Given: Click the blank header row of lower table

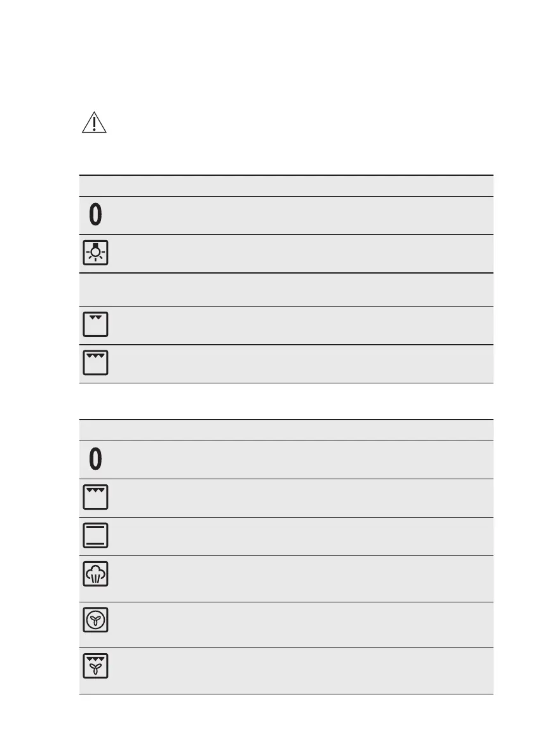Looking at the screenshot, I should [286, 430].
